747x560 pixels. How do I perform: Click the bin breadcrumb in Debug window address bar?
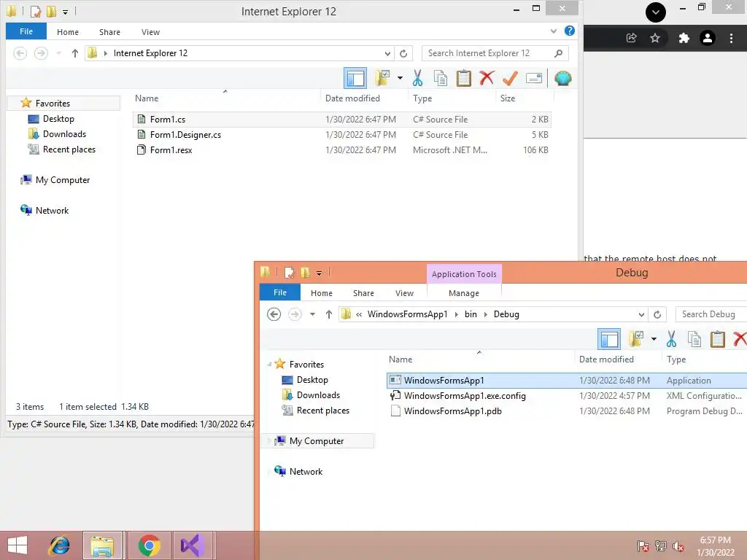[x=471, y=314]
